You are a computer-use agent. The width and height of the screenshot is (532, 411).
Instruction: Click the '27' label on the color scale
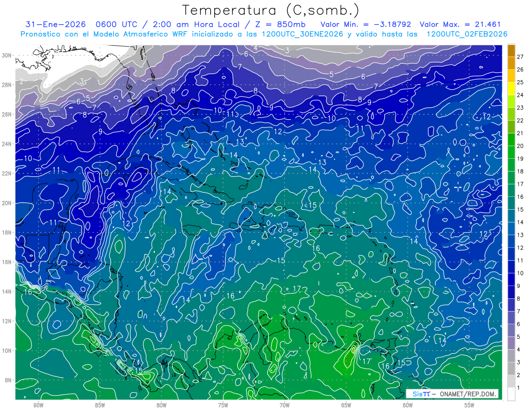pyautogui.click(x=520, y=56)
